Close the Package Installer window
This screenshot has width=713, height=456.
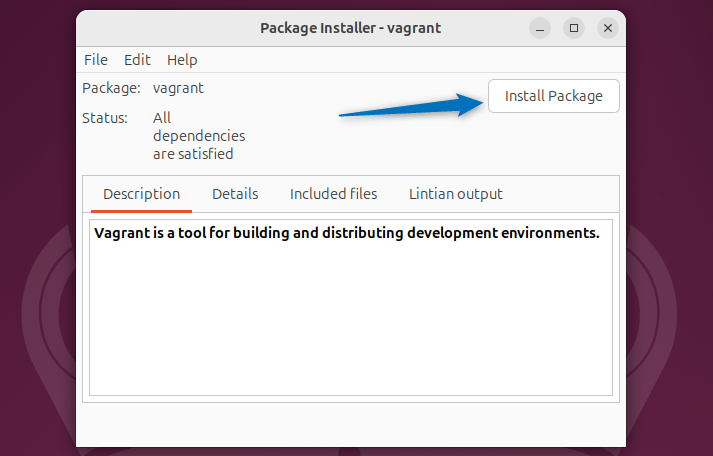608,28
